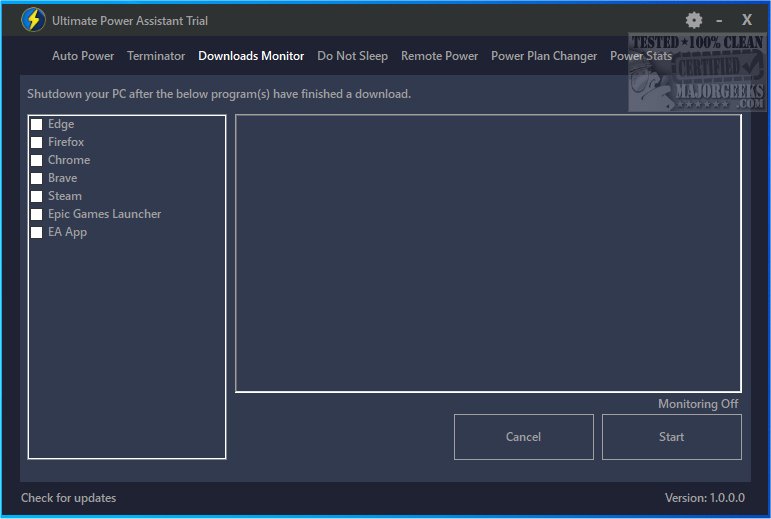This screenshot has height=519, width=771.
Task: Check the Chrome option
Action: pos(37,160)
